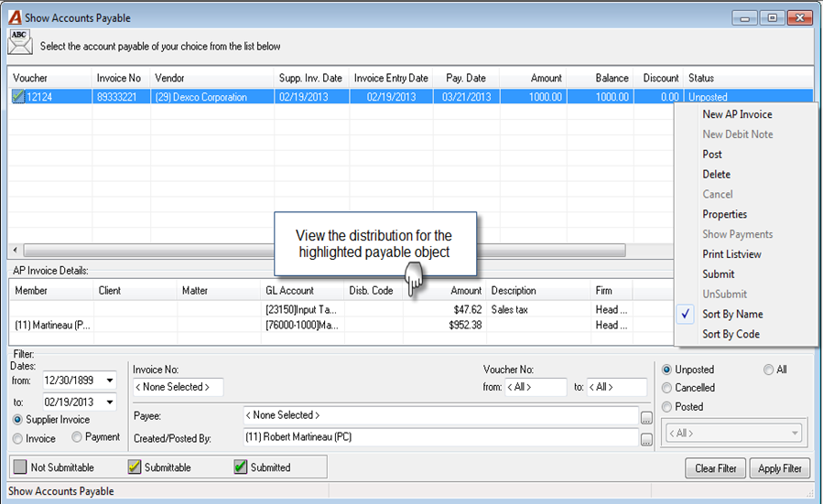823x504 pixels.
Task: Sort list by Voucher column header
Action: coord(49,78)
